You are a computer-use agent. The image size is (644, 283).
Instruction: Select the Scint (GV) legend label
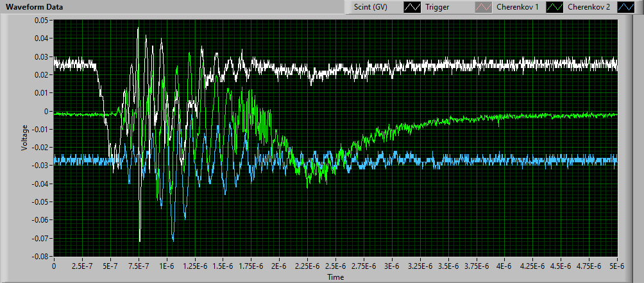coord(370,8)
